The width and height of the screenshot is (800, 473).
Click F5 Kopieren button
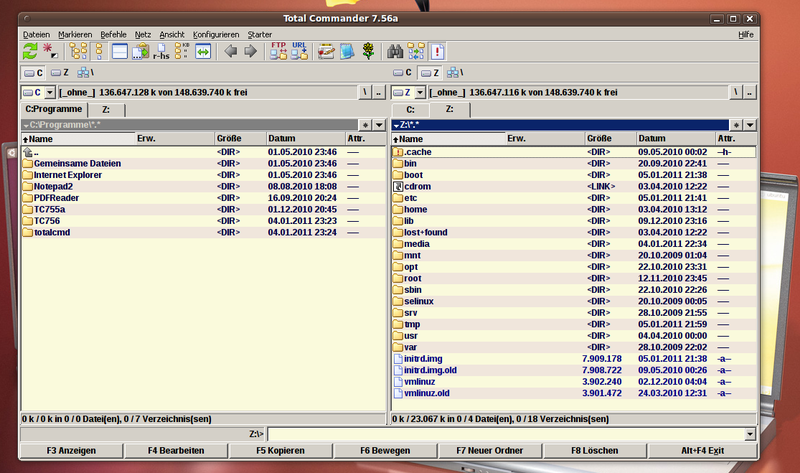tap(281, 451)
